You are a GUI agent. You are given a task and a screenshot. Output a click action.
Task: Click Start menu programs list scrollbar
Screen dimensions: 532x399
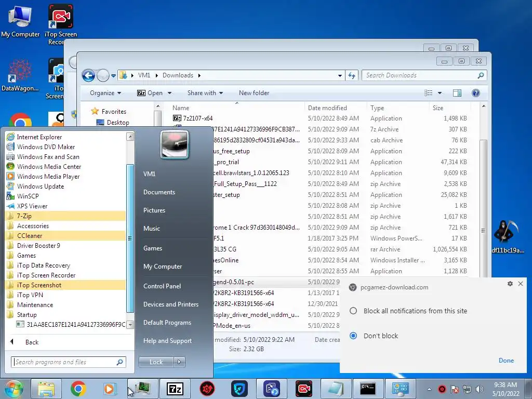[x=130, y=237]
